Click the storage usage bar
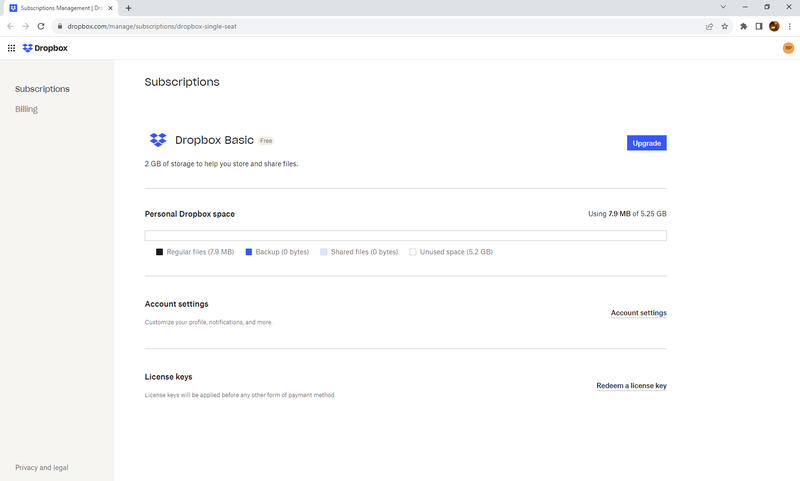Viewport: 800px width, 481px height. click(x=405, y=236)
